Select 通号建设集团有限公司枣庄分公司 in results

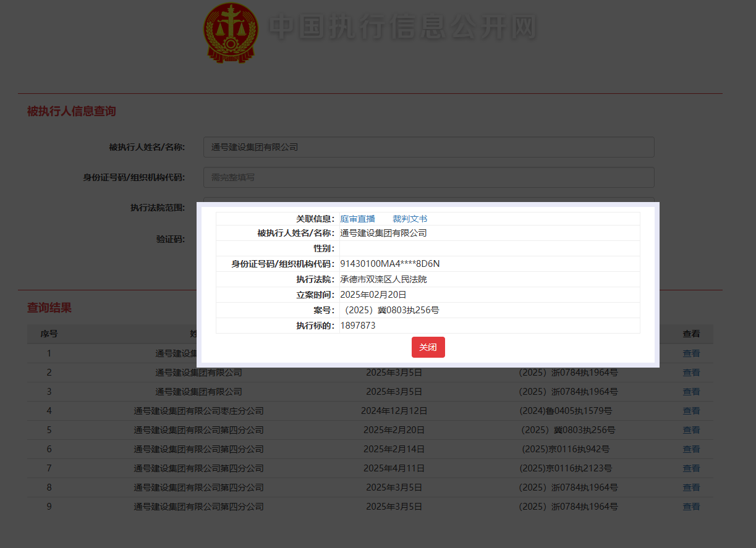point(198,411)
